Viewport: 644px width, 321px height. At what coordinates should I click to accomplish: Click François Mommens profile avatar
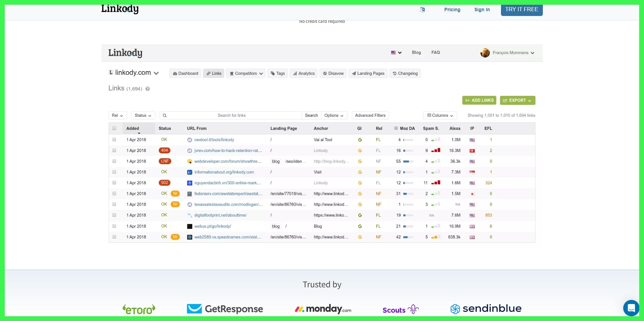click(485, 53)
